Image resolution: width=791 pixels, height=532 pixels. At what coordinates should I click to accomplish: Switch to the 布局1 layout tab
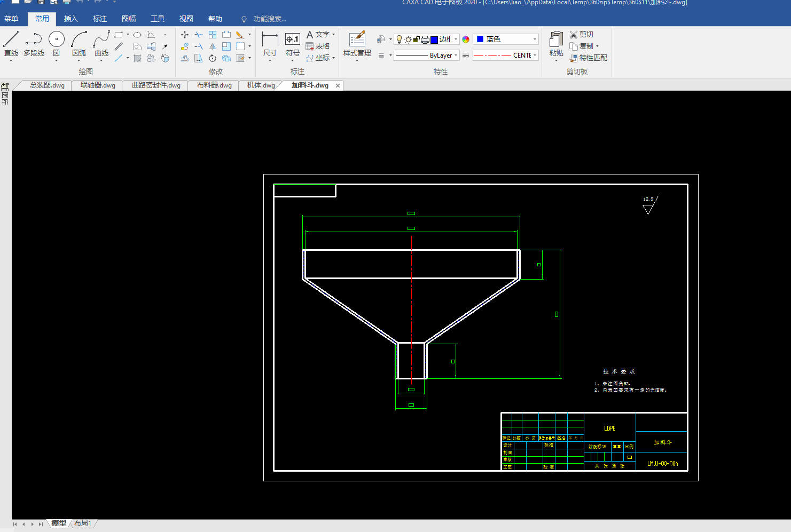83,523
